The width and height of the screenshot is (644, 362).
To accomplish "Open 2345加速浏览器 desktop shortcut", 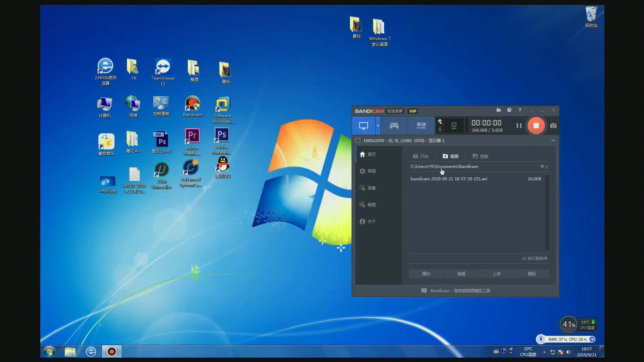I will click(105, 72).
